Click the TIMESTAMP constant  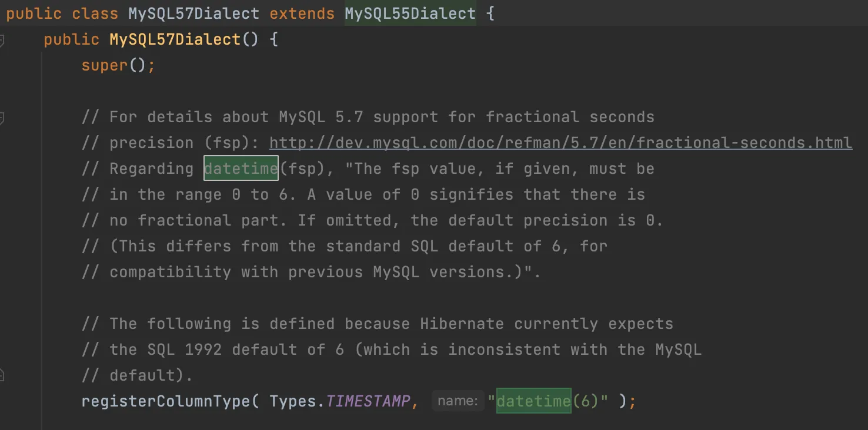368,401
